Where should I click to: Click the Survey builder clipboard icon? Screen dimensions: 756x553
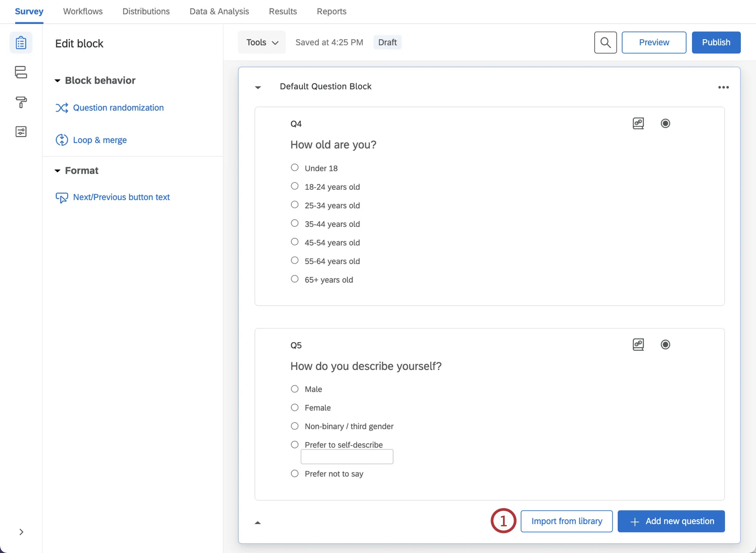tap(21, 42)
